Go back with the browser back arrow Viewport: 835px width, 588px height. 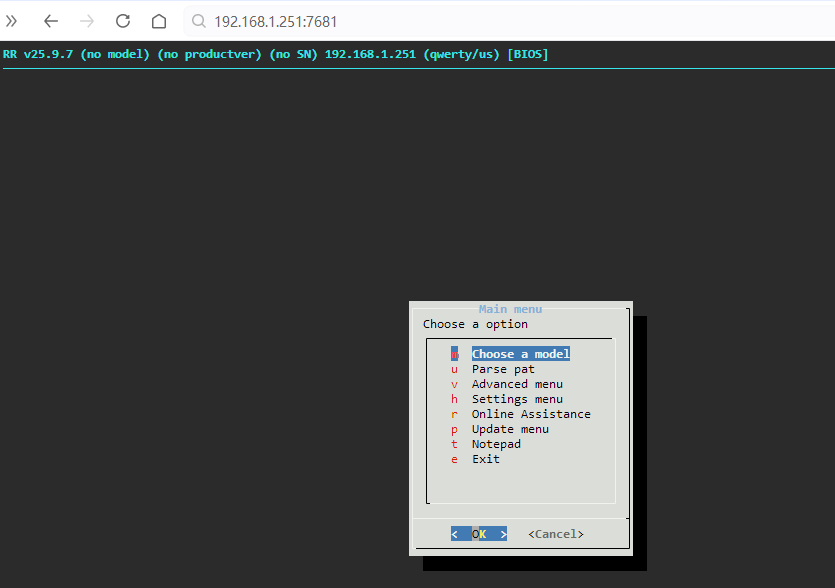(x=51, y=21)
